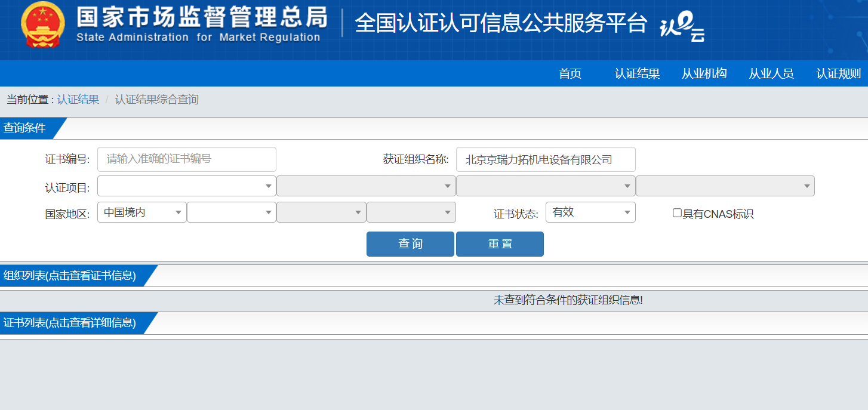The height and width of the screenshot is (410, 868).
Task: Focus the 获证组织名称 input field
Action: click(x=546, y=159)
